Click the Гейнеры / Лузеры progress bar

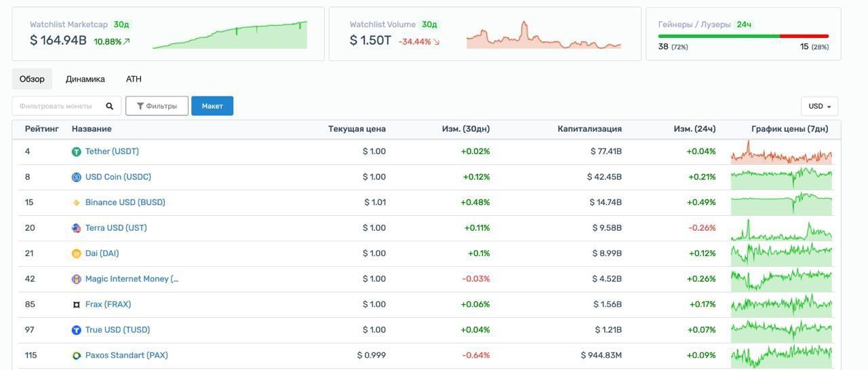[x=743, y=36]
